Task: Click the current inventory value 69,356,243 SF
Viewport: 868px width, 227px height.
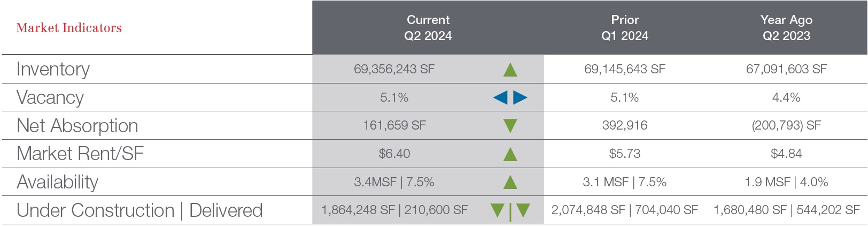Action: coord(394,69)
